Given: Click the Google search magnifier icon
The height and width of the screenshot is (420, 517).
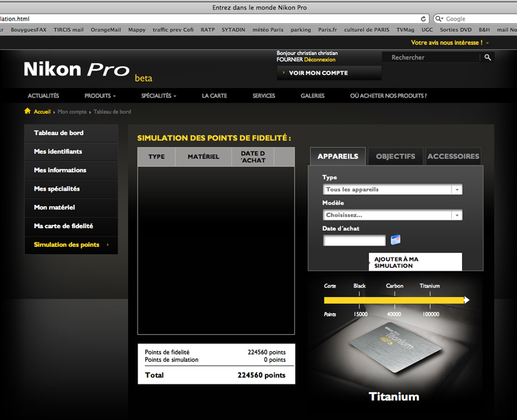Looking at the screenshot, I should click(x=439, y=19).
